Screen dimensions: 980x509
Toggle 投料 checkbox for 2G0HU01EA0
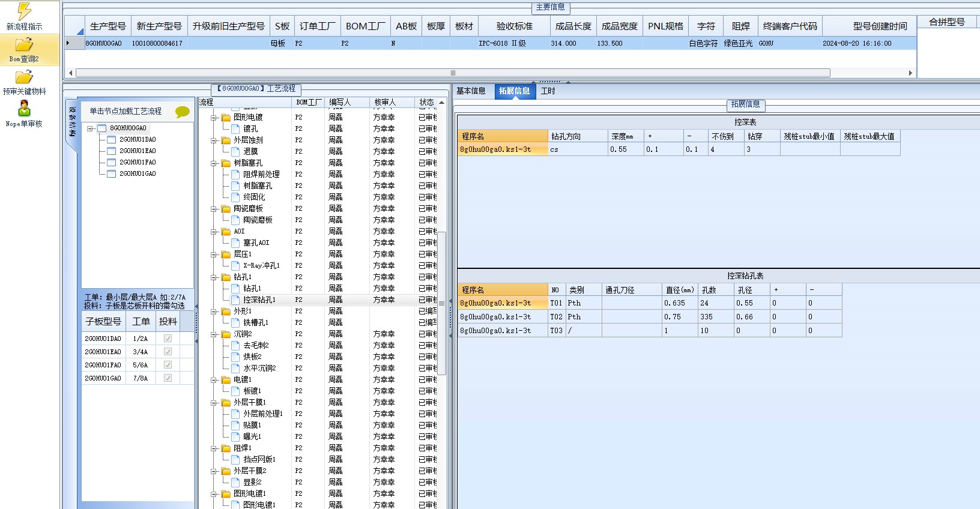(x=168, y=352)
